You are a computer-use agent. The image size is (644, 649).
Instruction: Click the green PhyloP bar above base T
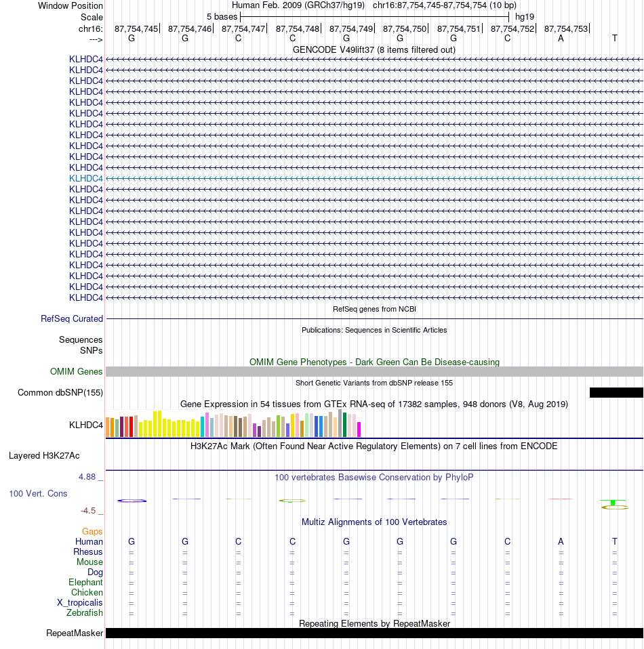coord(613,503)
